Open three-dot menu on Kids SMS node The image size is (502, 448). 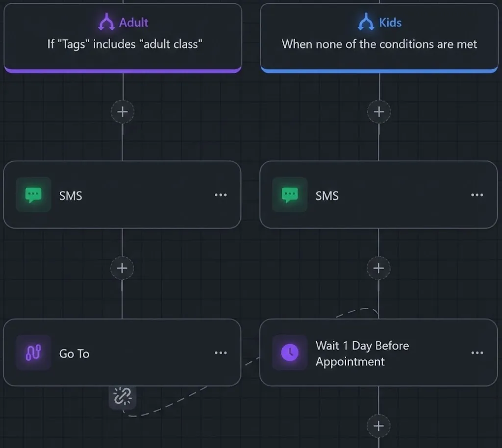point(477,195)
